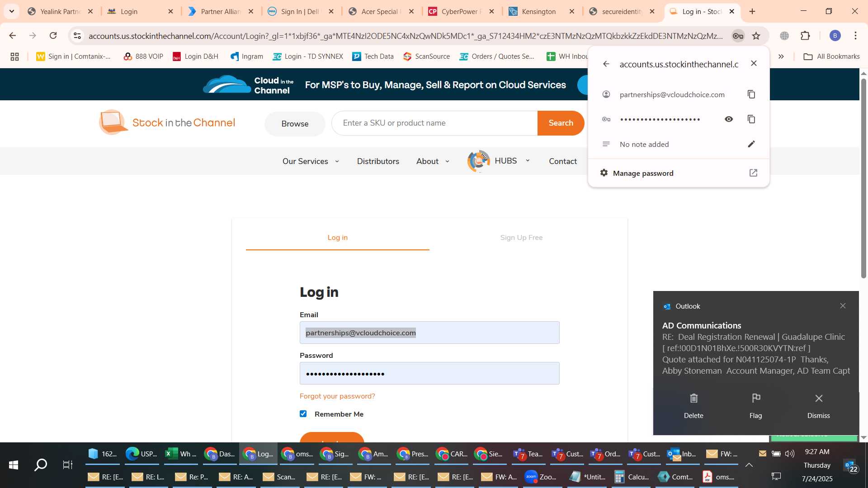Open Calculator from taskbar
868x488 pixels.
pyautogui.click(x=632, y=477)
